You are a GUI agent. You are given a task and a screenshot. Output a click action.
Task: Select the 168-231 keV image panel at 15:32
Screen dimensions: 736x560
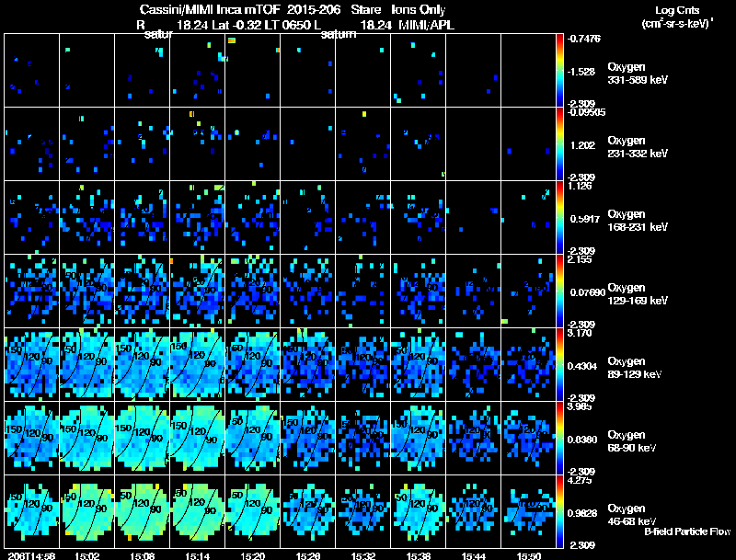363,217
